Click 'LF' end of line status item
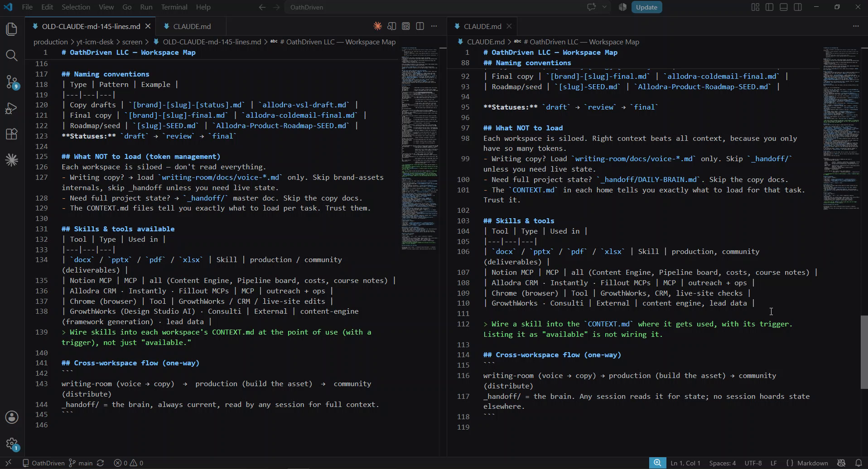 [773, 463]
